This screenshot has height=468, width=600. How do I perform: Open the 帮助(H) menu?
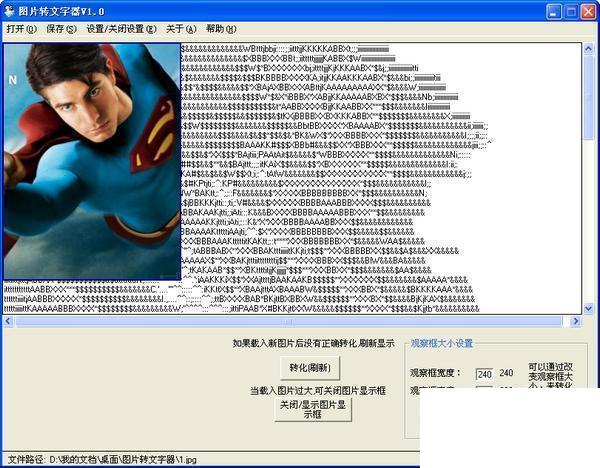pos(221,29)
